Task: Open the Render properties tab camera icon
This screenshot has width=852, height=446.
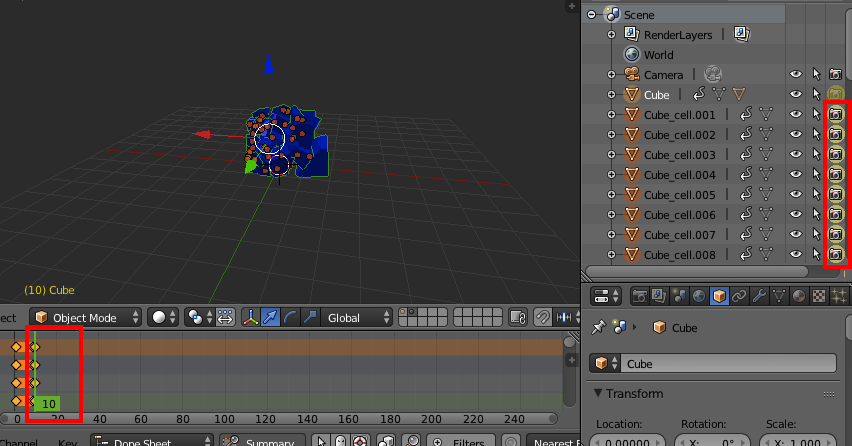Action: (x=639, y=296)
